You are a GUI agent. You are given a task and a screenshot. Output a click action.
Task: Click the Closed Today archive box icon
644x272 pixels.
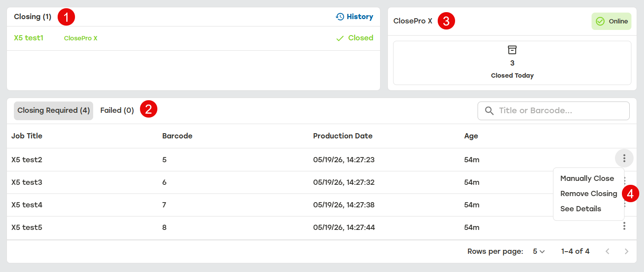tap(512, 49)
